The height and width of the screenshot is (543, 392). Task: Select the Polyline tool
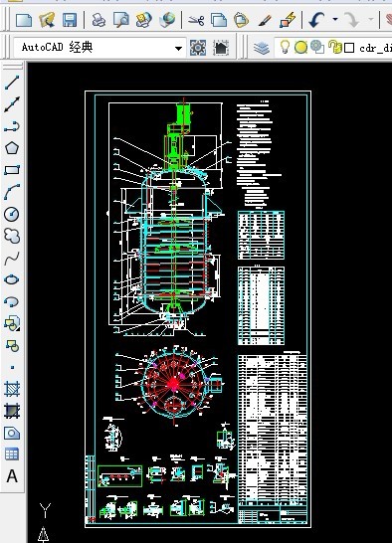pyautogui.click(x=12, y=126)
